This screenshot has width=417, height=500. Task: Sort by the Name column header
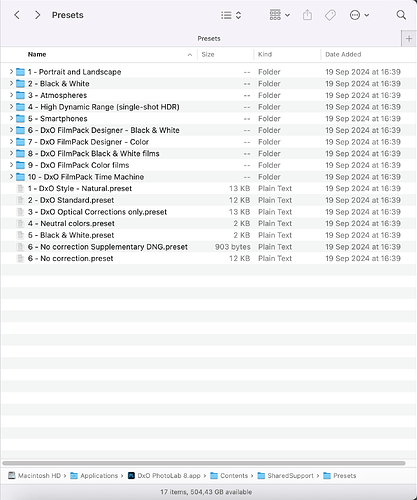37,54
